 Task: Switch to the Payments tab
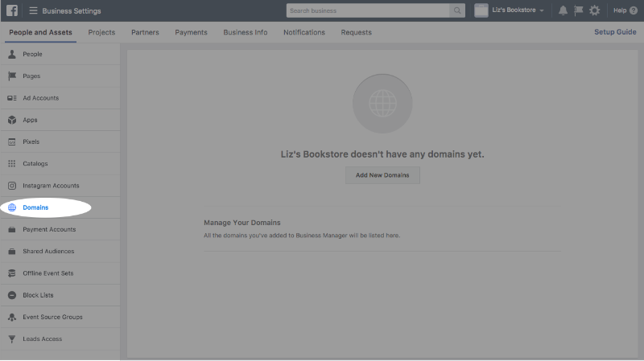(x=191, y=32)
